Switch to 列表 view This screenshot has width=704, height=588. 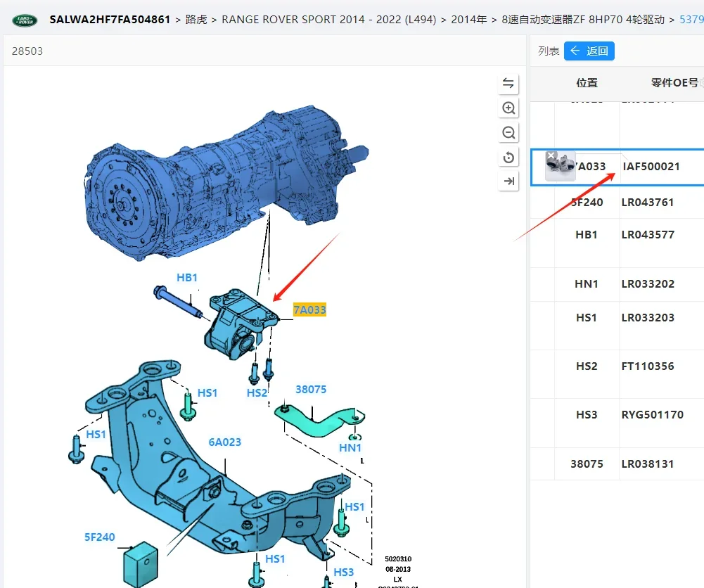pyautogui.click(x=549, y=51)
